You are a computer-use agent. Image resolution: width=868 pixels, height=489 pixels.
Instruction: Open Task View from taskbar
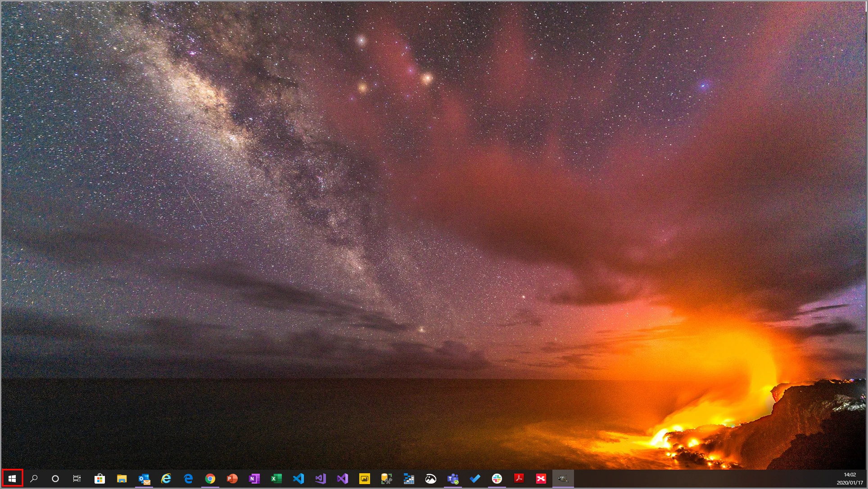click(77, 479)
